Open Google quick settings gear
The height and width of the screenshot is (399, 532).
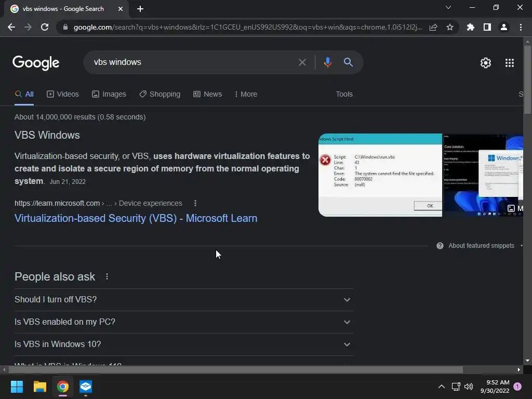tap(486, 63)
